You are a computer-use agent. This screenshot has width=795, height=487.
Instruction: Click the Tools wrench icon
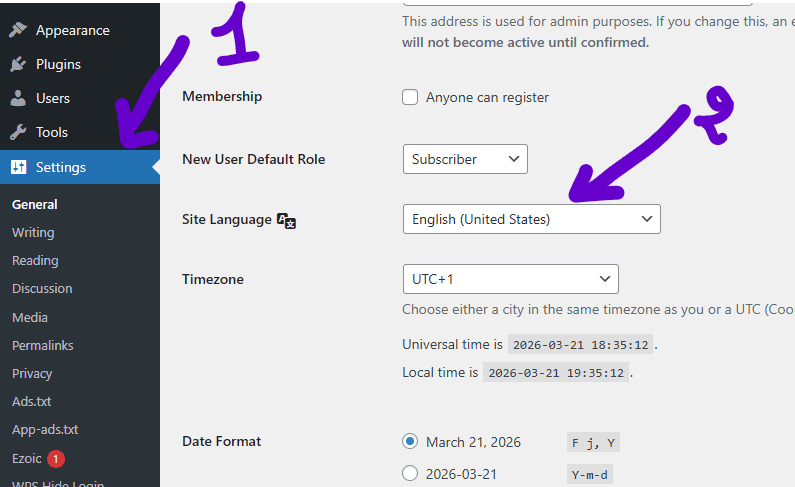[x=18, y=132]
